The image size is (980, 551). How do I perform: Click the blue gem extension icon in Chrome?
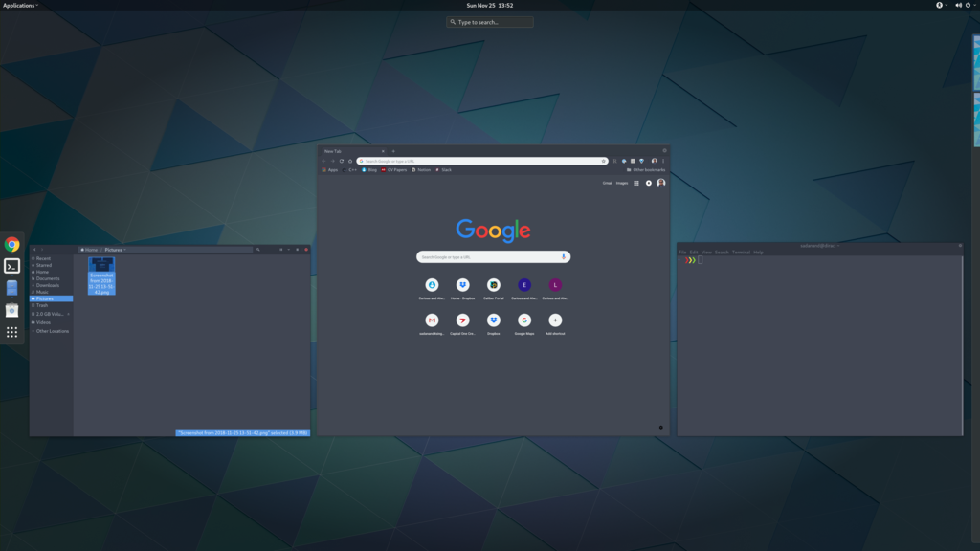(x=641, y=161)
